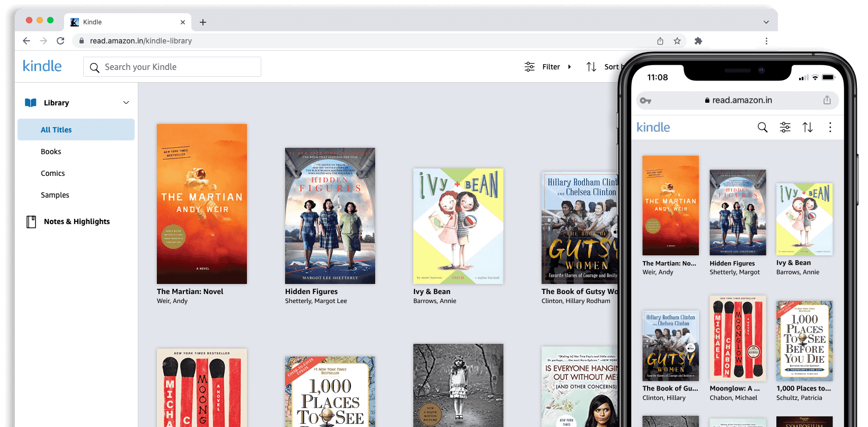
Task: Tap the mobile sort arrows icon
Action: click(807, 127)
